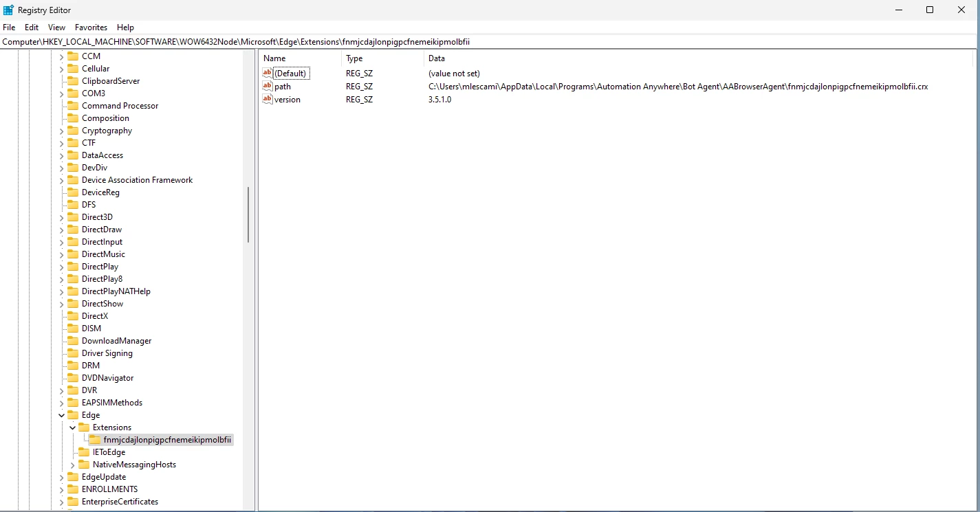Click the DirectDraw folder icon
The height and width of the screenshot is (512, 980).
click(73, 230)
